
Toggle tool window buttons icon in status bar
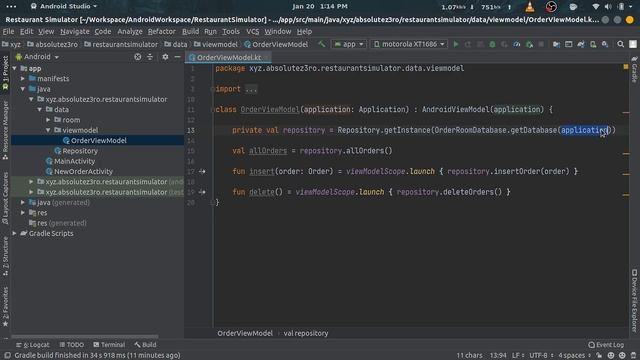[x=7, y=356]
